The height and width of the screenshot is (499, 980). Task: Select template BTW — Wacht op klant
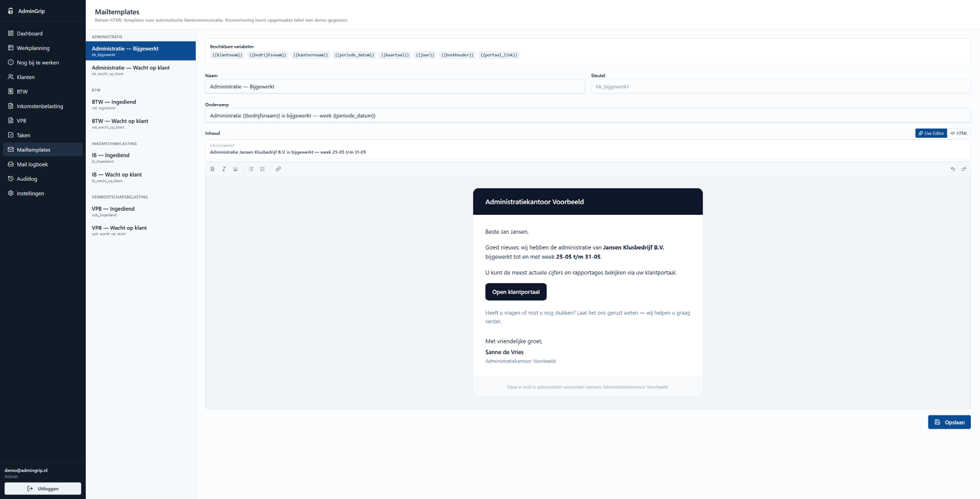point(141,124)
